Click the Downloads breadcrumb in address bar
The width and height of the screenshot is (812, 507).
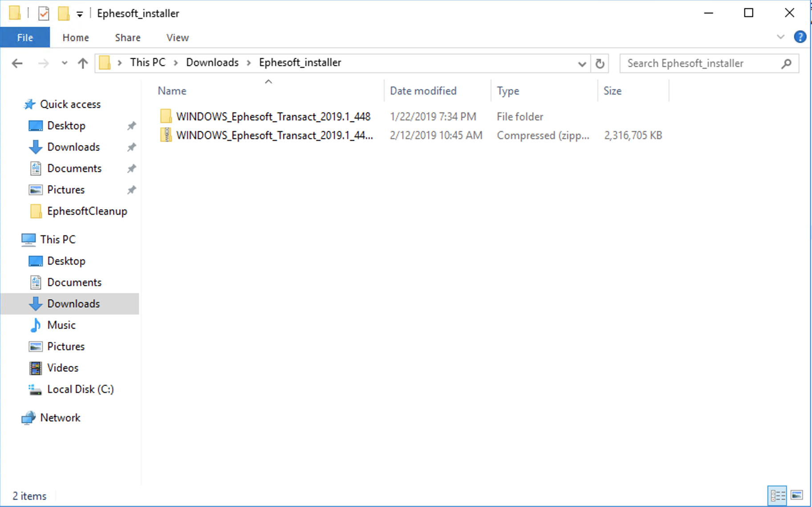pos(212,62)
